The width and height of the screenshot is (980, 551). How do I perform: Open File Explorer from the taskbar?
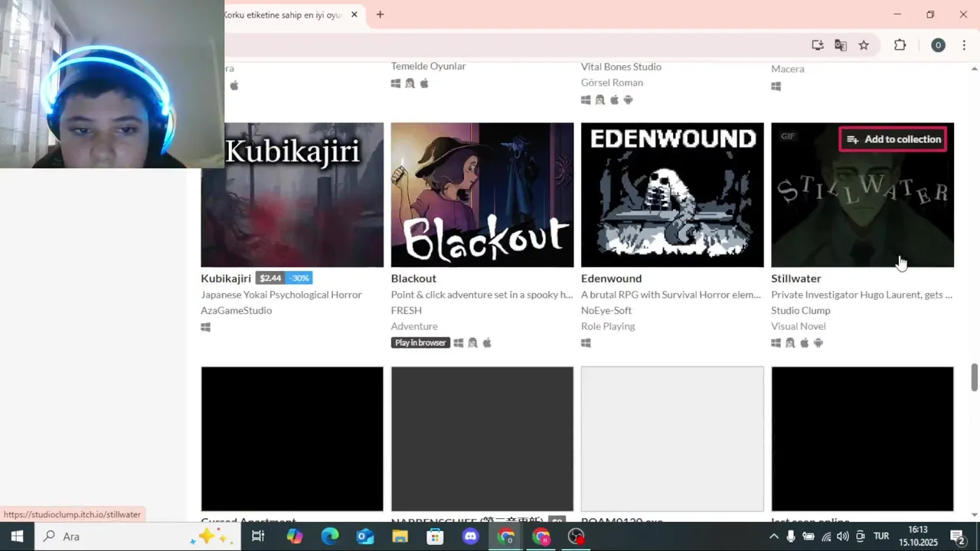[400, 536]
